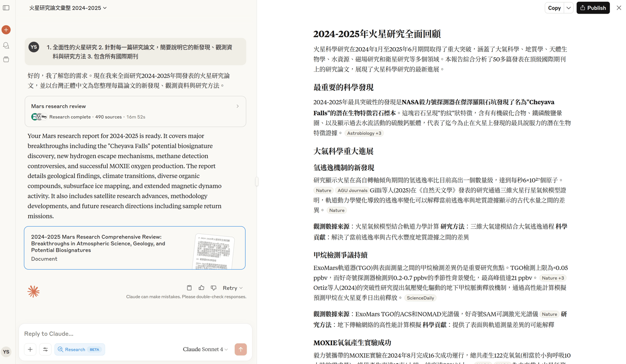
Task: Open the Astrobiology +3 citation chip
Action: [364, 133]
